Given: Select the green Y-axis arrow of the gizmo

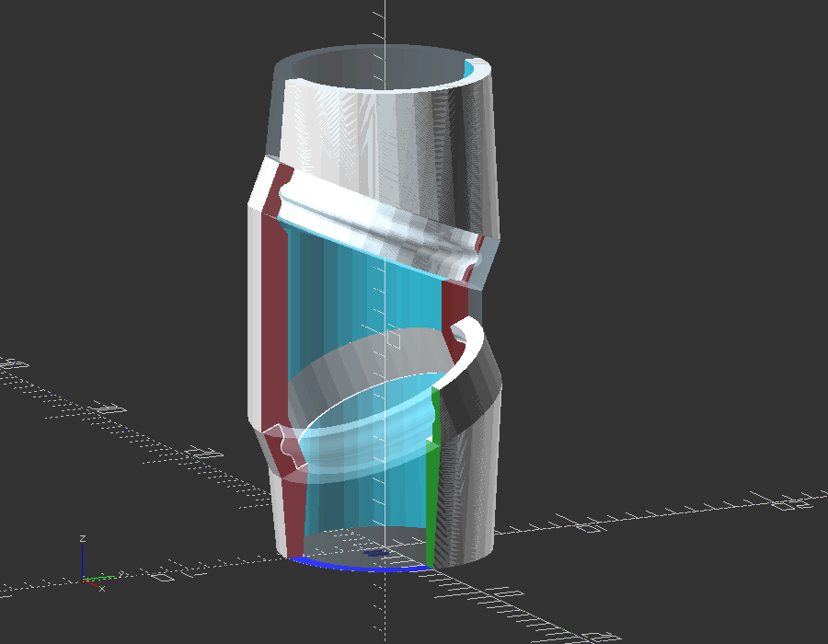Looking at the screenshot, I should [x=101, y=577].
